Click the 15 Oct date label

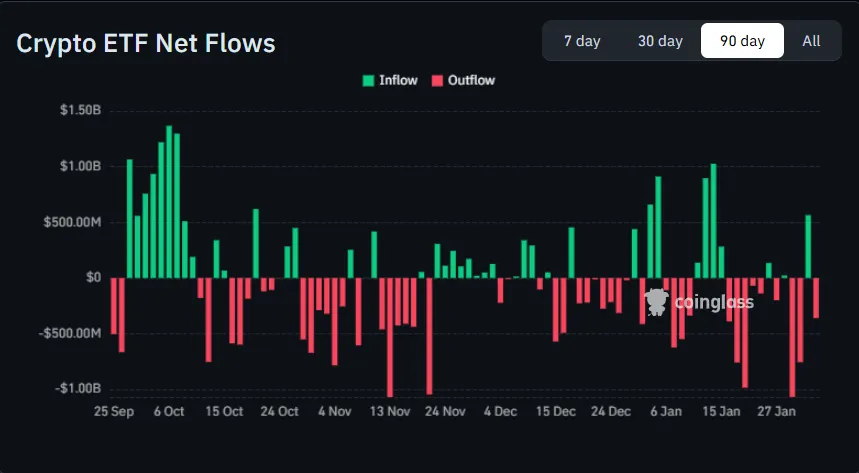(x=224, y=412)
